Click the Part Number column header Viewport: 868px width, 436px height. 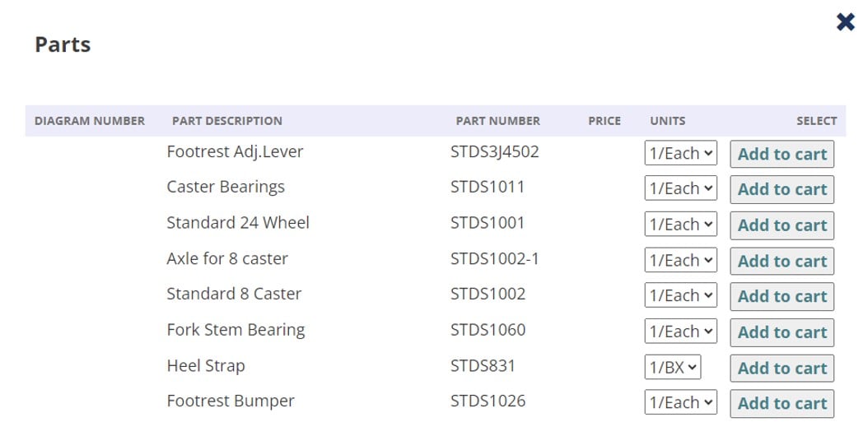click(497, 121)
